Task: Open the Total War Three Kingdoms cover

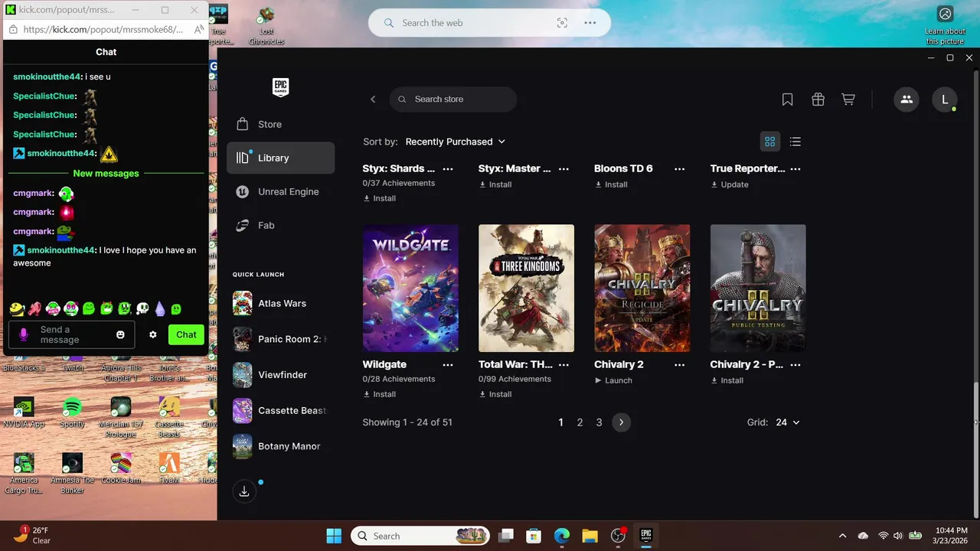Action: pyautogui.click(x=526, y=288)
